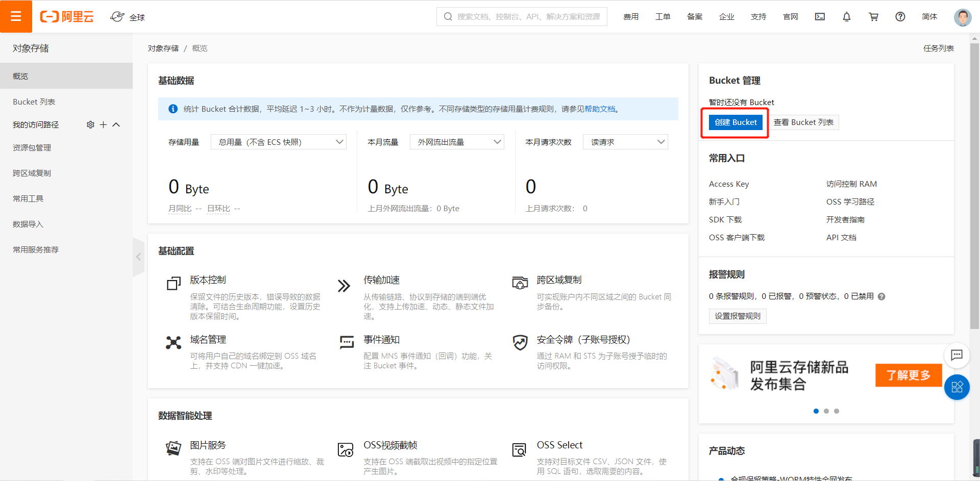Collapse the left sidebar arrow handle
This screenshot has height=481, width=980.
coord(138,257)
